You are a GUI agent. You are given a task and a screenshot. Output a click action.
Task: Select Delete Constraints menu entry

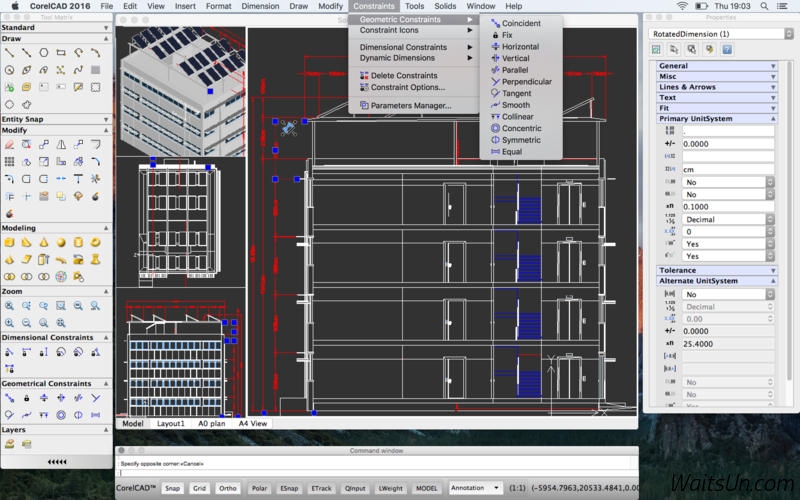point(413,76)
